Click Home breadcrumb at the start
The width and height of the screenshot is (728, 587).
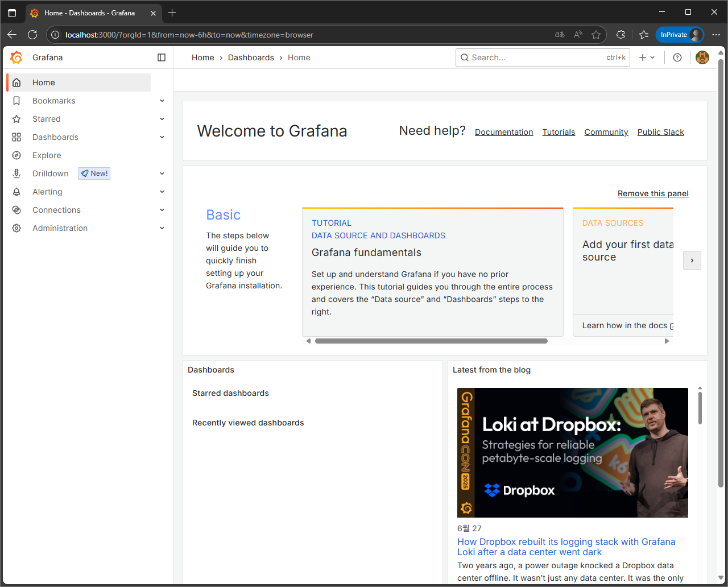coord(202,57)
